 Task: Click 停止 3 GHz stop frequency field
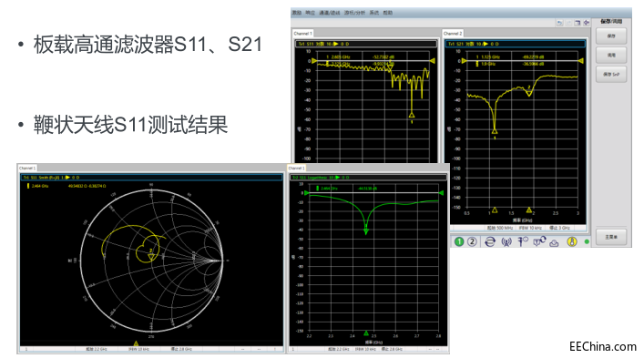click(x=559, y=228)
